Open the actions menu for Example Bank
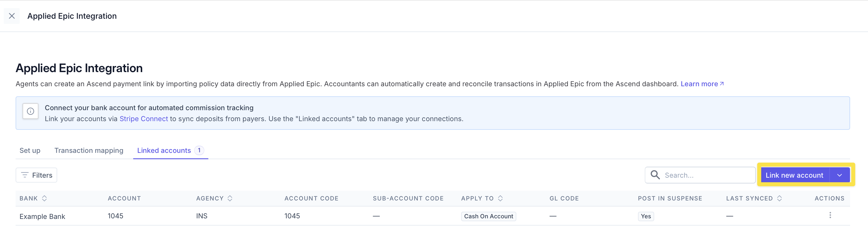Viewport: 868px width, 244px height. 830,215
